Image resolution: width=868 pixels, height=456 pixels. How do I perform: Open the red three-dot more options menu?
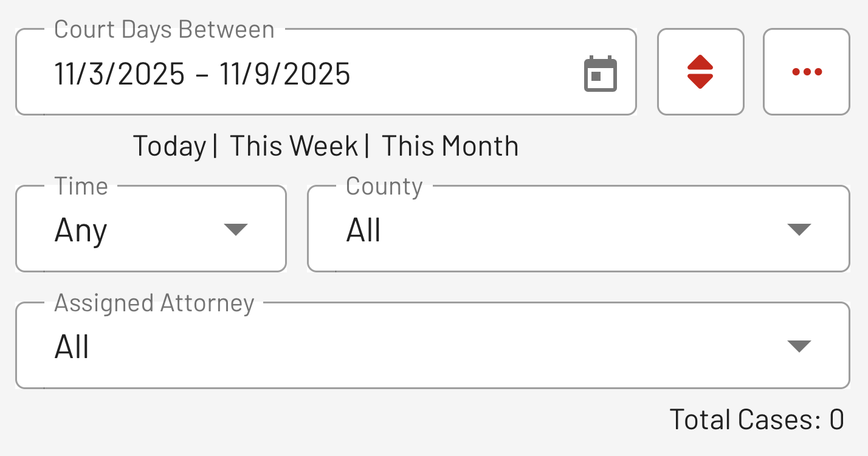806,72
